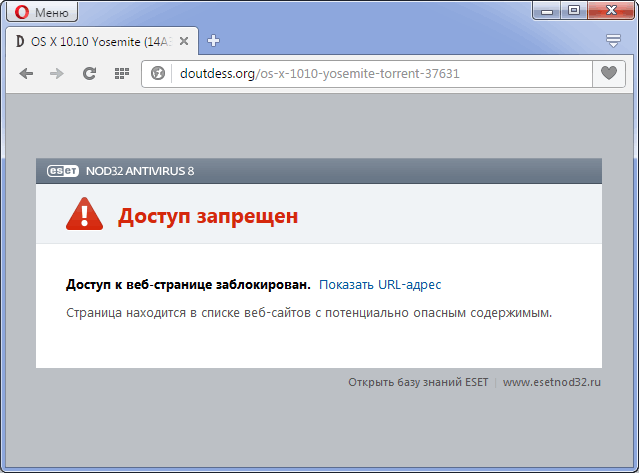
Task: Click the red warning triangle icon
Action: (x=84, y=214)
